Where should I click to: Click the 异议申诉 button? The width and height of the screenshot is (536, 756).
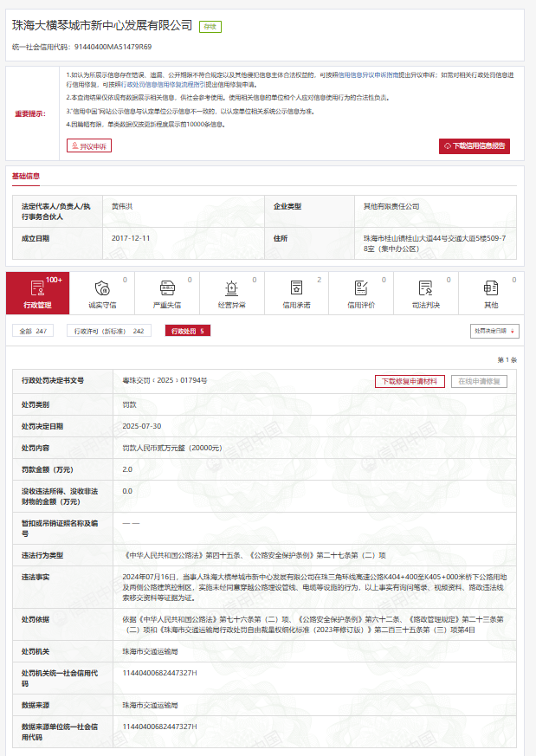pos(89,146)
